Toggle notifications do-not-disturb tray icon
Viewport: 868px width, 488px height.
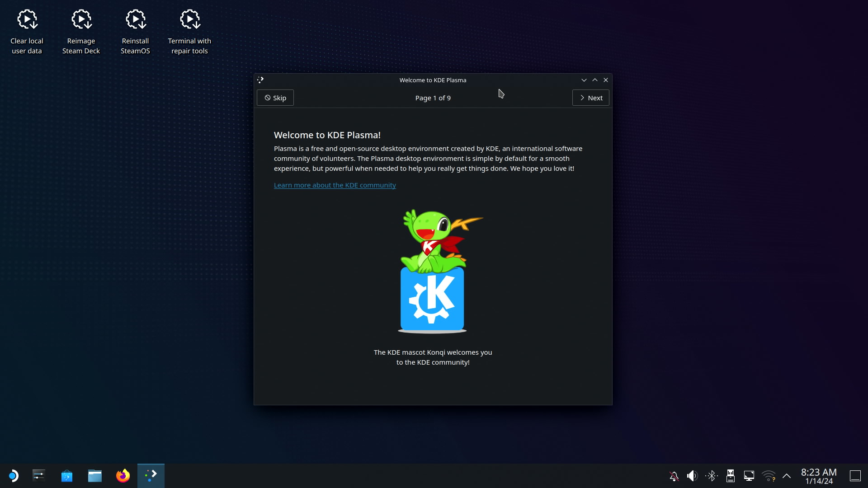(x=674, y=476)
